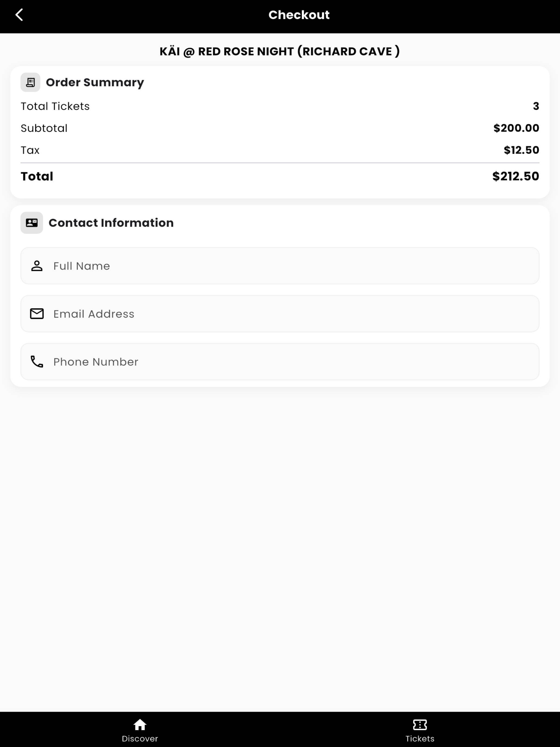Focus the Full Name input field
The height and width of the screenshot is (747, 560).
point(280,266)
